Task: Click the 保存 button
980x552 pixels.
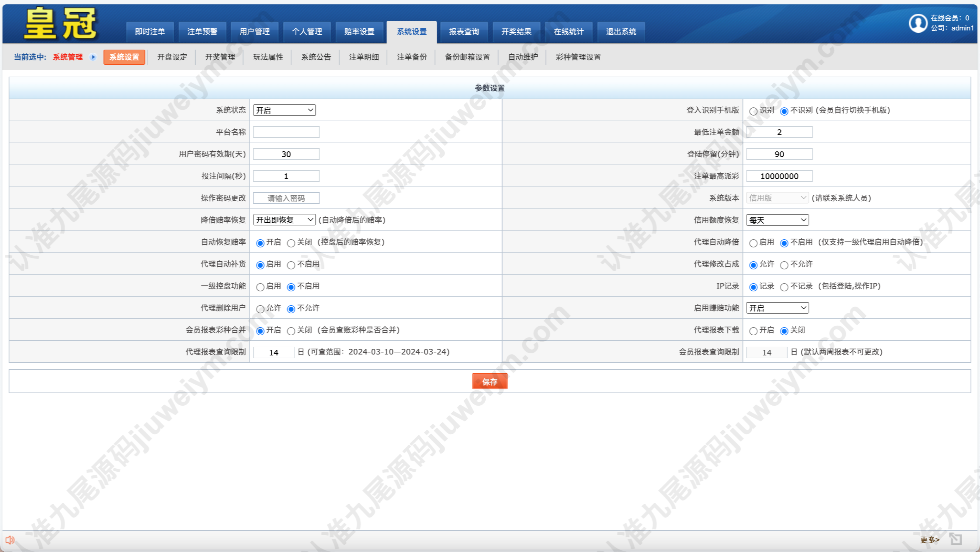Action: click(x=490, y=382)
